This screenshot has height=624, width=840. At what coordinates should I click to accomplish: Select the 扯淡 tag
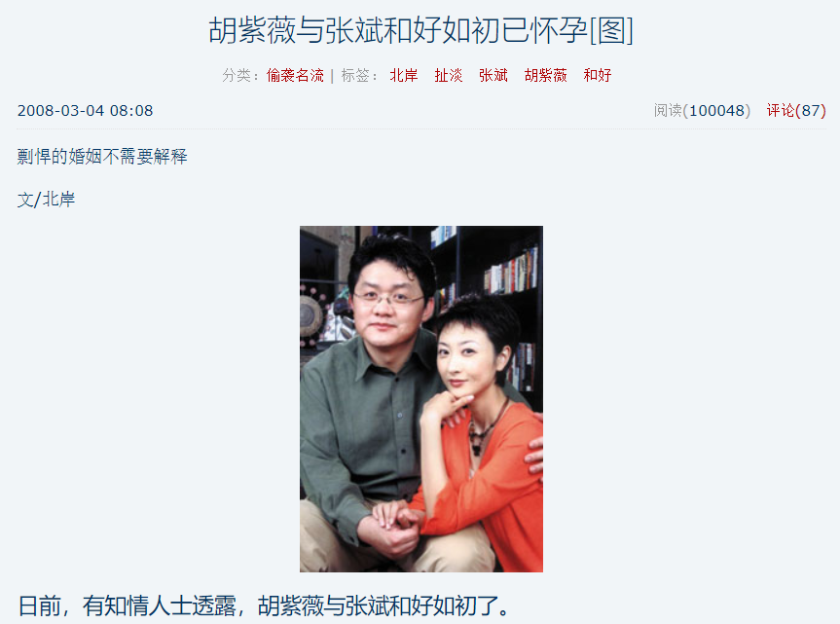449,75
